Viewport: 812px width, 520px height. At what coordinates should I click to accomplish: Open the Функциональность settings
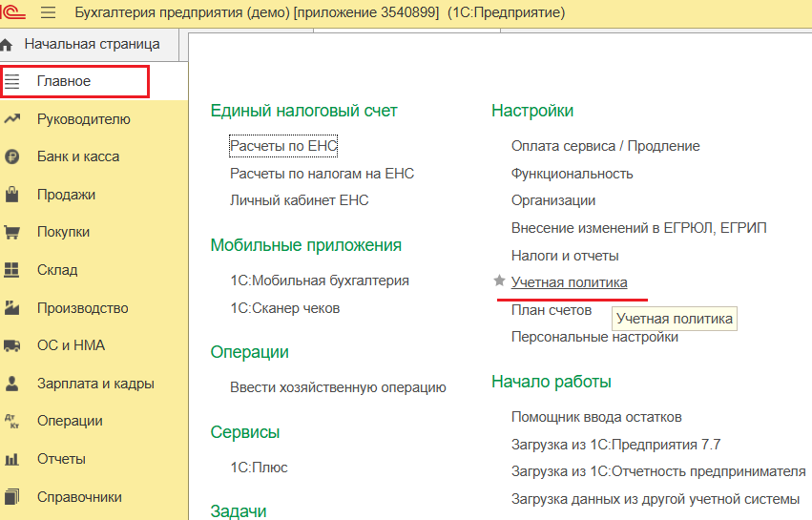(x=573, y=174)
